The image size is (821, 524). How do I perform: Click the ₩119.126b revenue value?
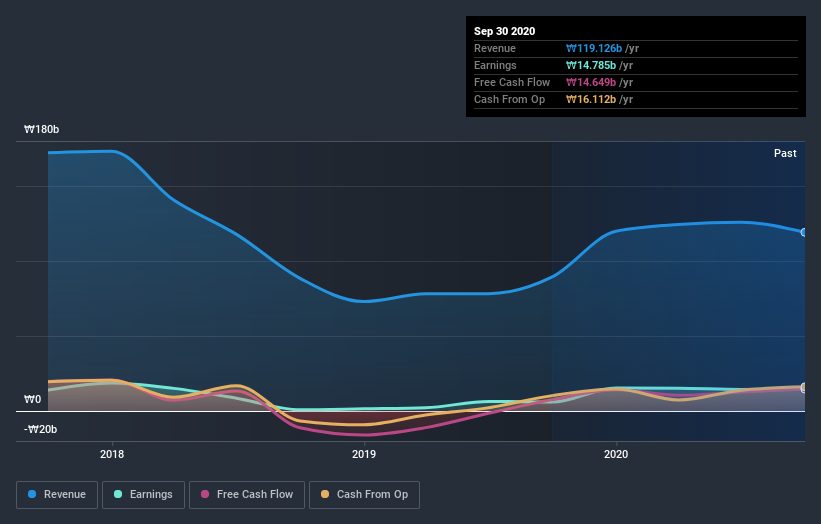[594, 49]
